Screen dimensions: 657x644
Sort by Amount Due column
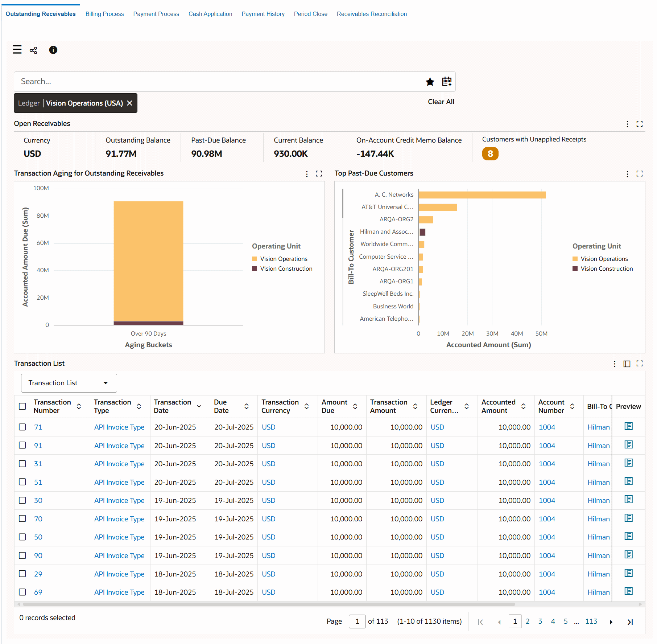[355, 406]
